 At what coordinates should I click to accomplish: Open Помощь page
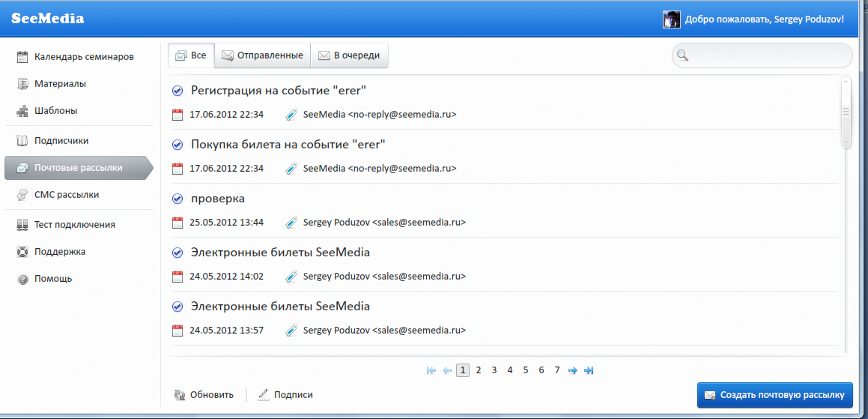[44, 278]
